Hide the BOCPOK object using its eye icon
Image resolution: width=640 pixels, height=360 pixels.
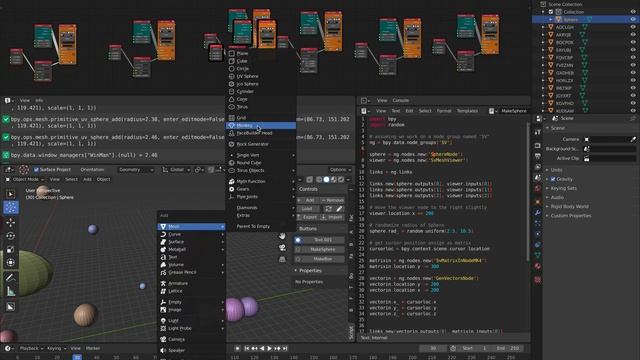click(633, 42)
